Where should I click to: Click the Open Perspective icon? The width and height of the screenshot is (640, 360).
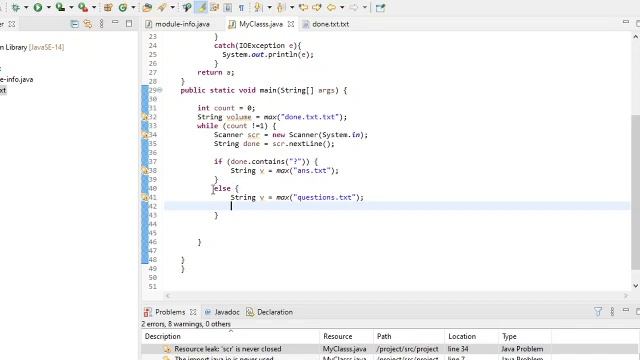(x=380, y=7)
